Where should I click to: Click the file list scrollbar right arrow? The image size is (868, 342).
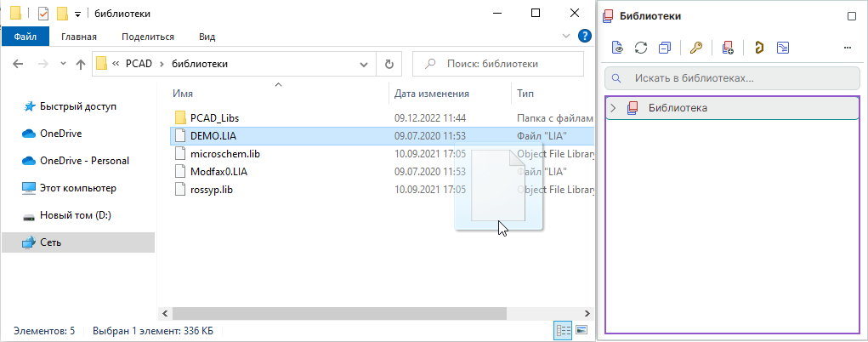(x=587, y=314)
